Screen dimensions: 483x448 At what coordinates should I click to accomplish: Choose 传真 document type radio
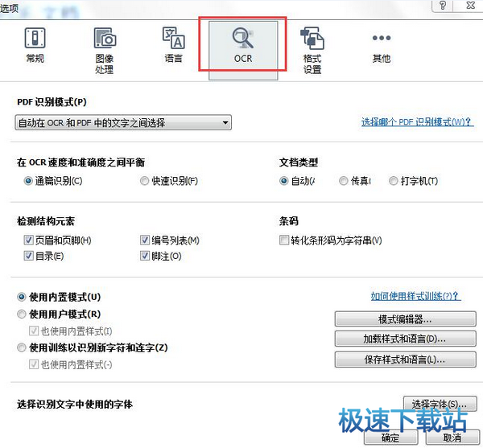coord(343,181)
